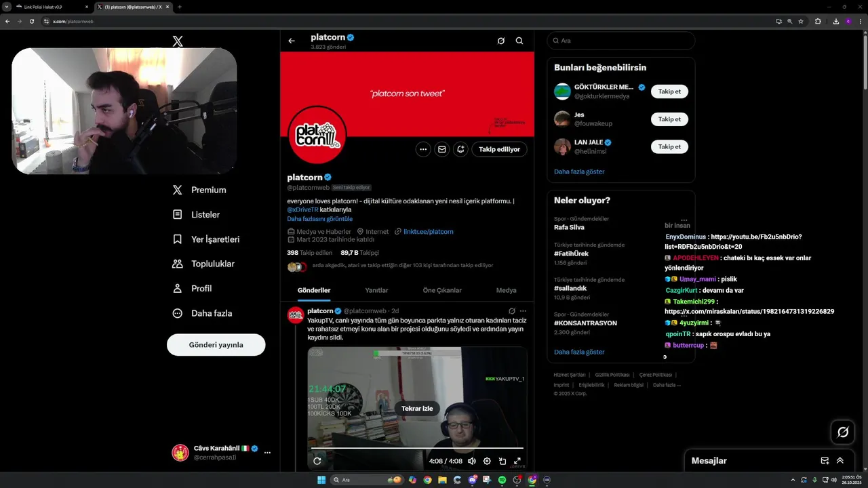Viewport: 868px width, 488px height.
Task: Go back with the profile header arrow
Action: pos(292,41)
